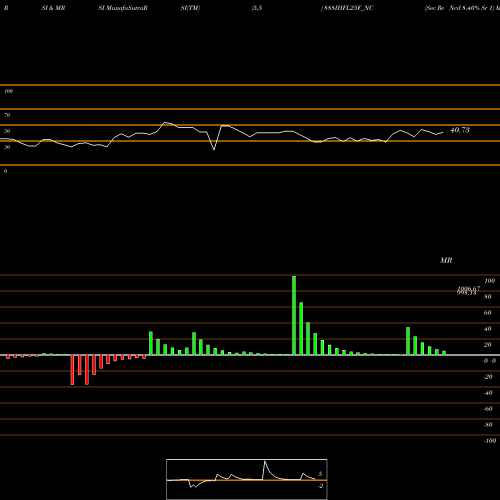Open the mini overview chart thumbnail at bottom
This screenshot has height=500, width=500.
point(247,479)
